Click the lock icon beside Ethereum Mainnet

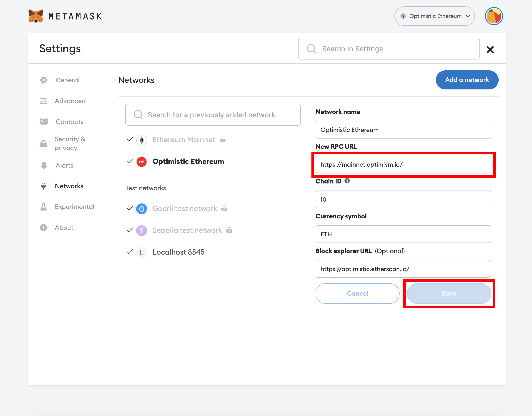point(222,140)
